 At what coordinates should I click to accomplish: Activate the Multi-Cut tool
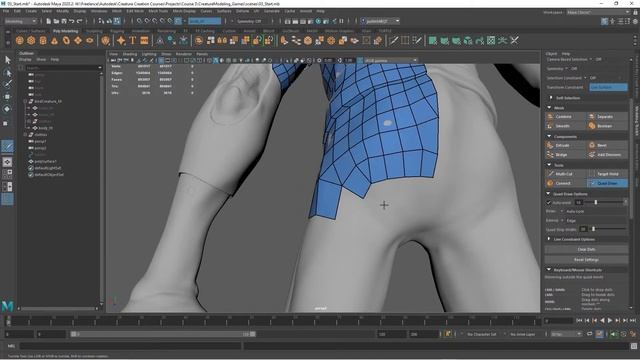click(x=565, y=174)
